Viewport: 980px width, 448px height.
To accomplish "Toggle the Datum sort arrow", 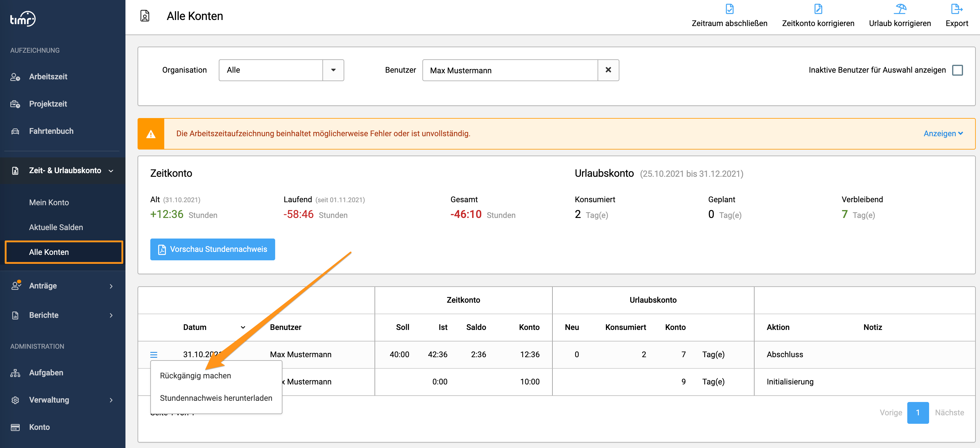I will pyautogui.click(x=243, y=327).
